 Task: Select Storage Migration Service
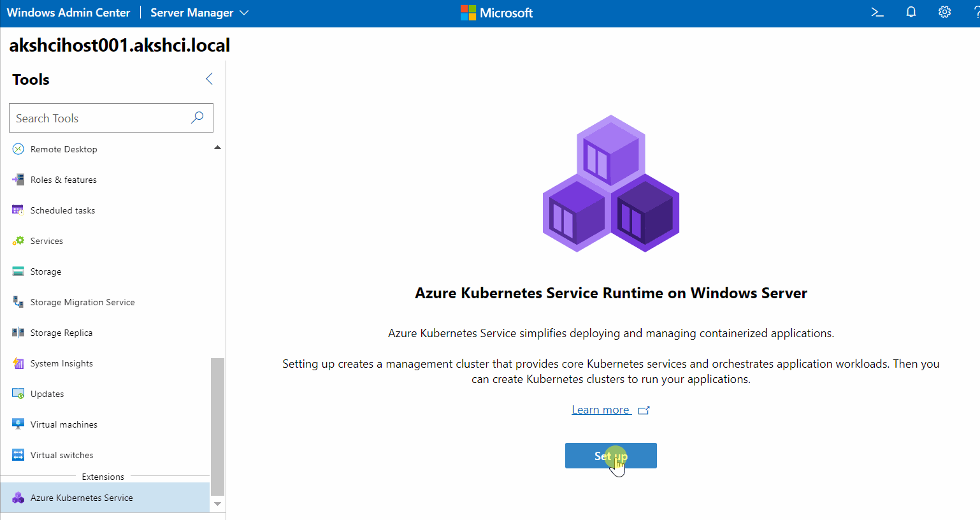(82, 301)
